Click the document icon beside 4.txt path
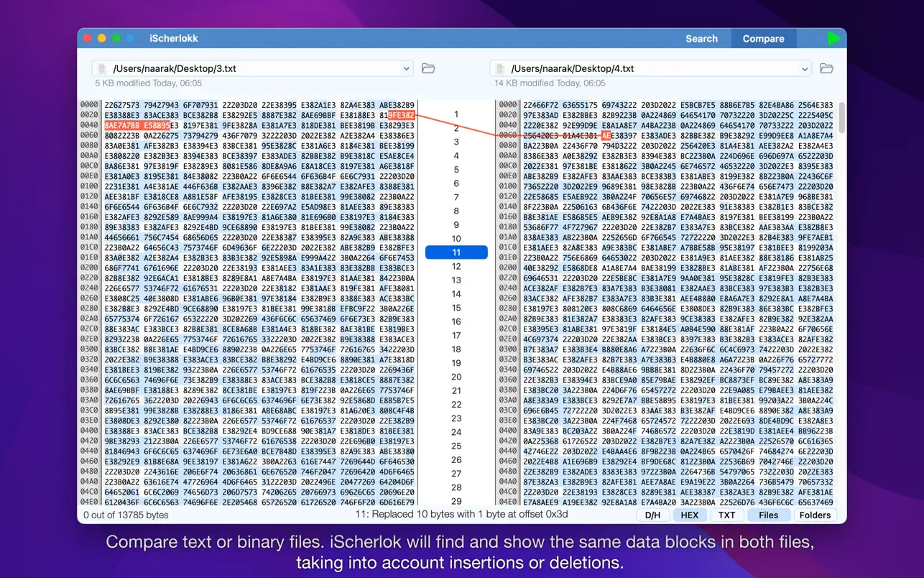 point(499,69)
